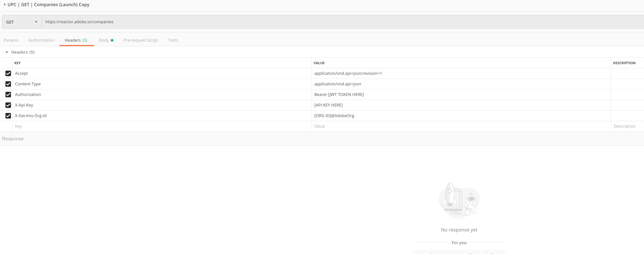Edit the Bearer JWT token value
The image size is (644, 254).
pos(339,94)
